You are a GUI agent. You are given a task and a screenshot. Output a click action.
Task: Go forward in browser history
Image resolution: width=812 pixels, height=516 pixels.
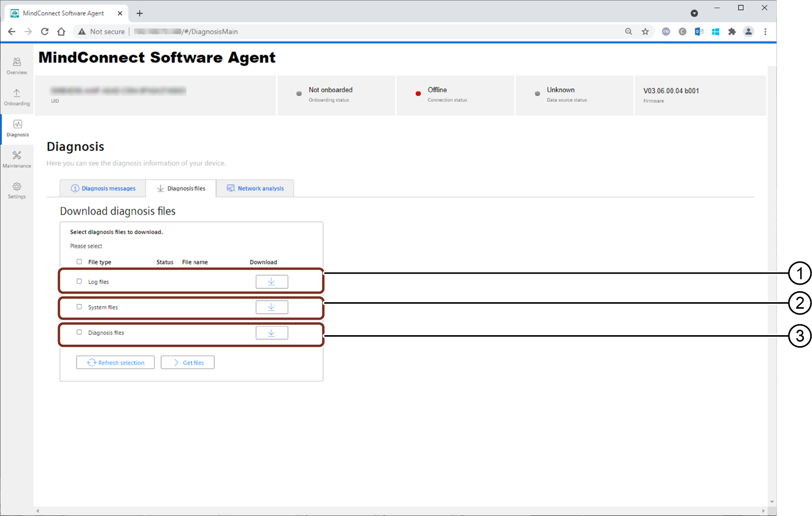[28, 31]
